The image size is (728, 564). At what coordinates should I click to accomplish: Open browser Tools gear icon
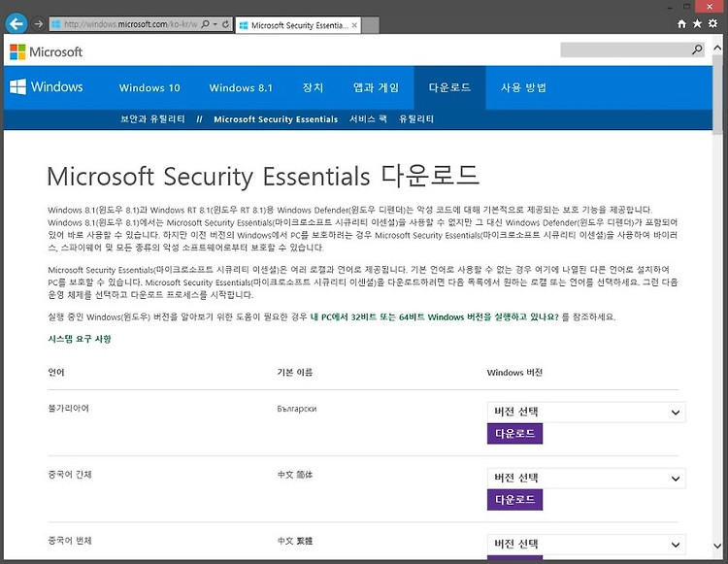712,23
